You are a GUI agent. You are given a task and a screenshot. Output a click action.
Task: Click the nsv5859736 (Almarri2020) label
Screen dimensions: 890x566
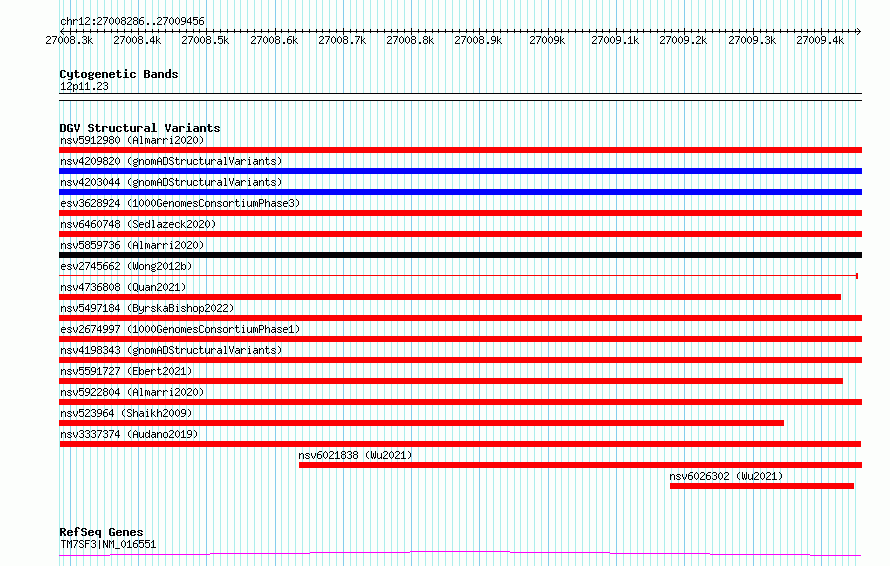tap(132, 245)
